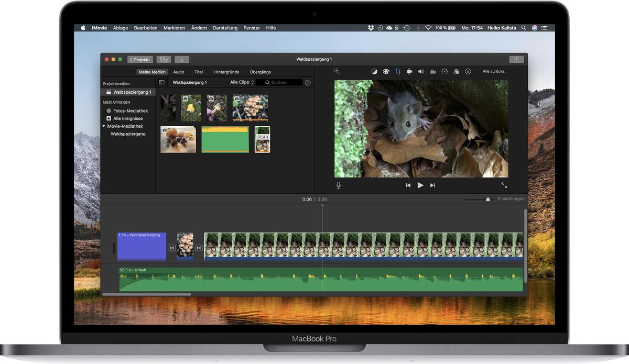Open clip filter and audio effects icon
Image resolution: width=629 pixels, height=364 pixels.
(456, 72)
